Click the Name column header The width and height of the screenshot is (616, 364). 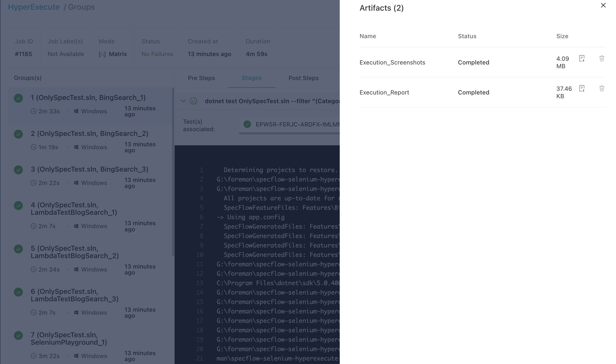click(x=368, y=36)
